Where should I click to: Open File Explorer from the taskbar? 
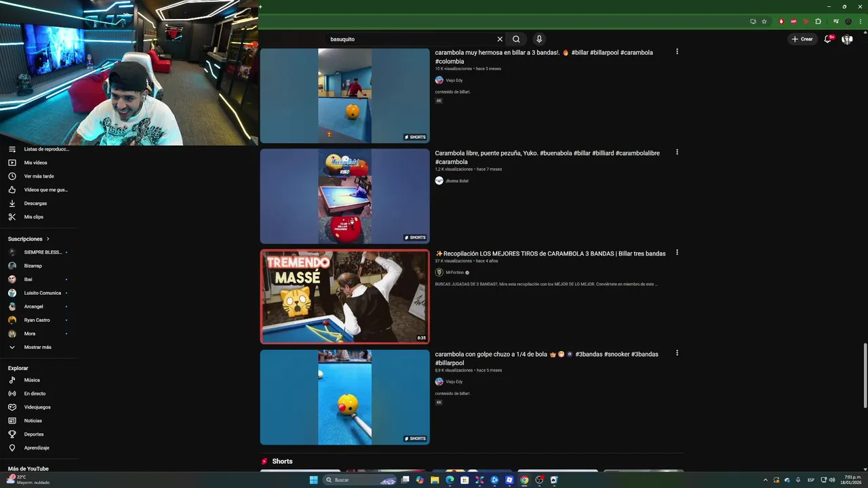click(x=435, y=480)
